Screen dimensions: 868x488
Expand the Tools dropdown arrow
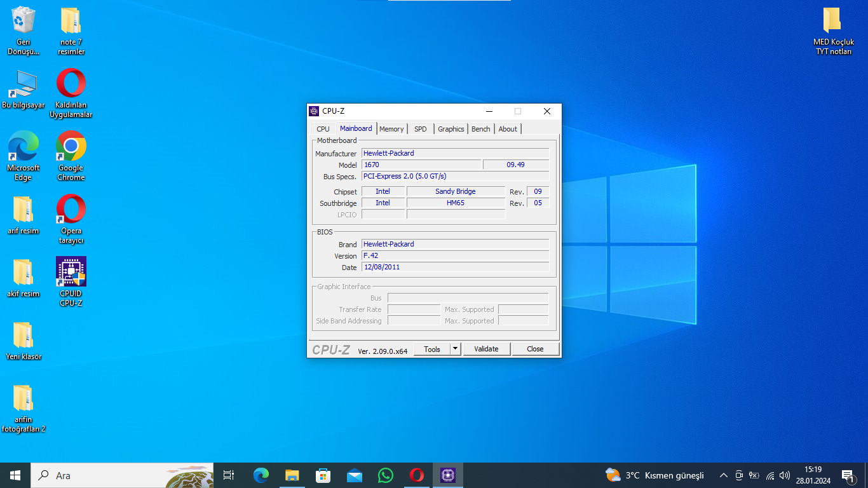pos(455,349)
